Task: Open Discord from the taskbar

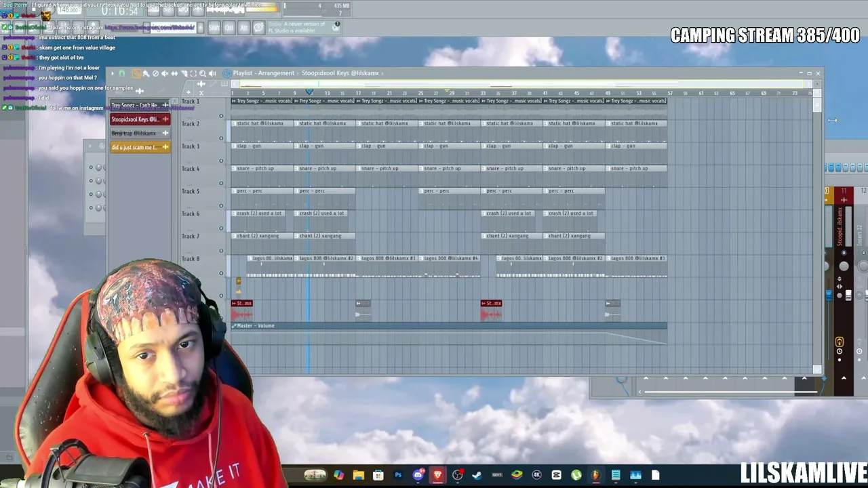Action: [x=418, y=475]
